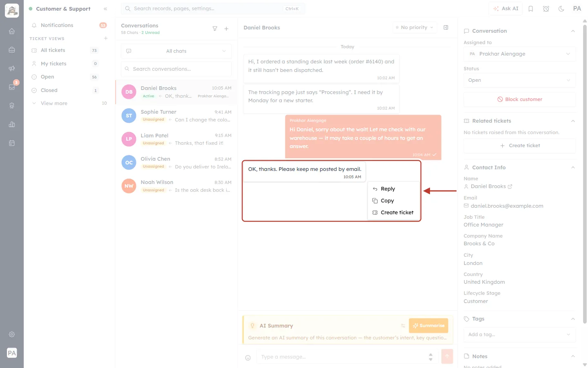Open the PA profile menu in top bar
Viewport: 588px width, 368px height.
pos(577,9)
